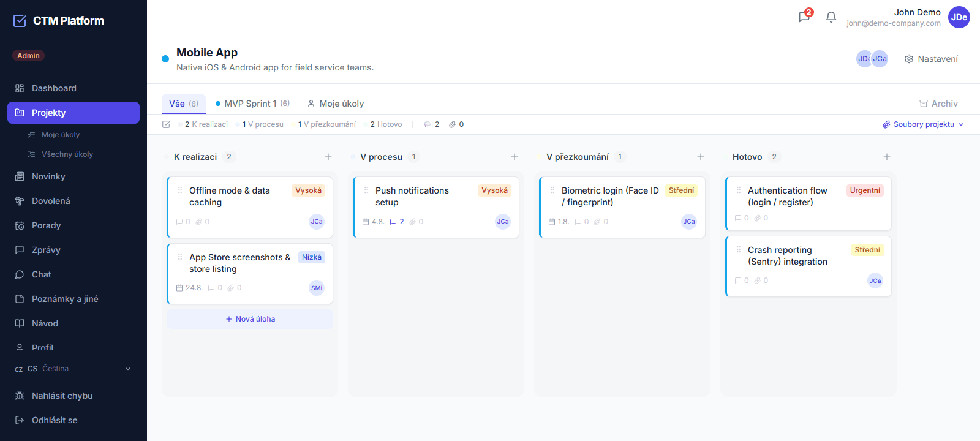Image resolution: width=980 pixels, height=441 pixels.
Task: Click drag handle on Crash reporting card
Action: click(739, 250)
